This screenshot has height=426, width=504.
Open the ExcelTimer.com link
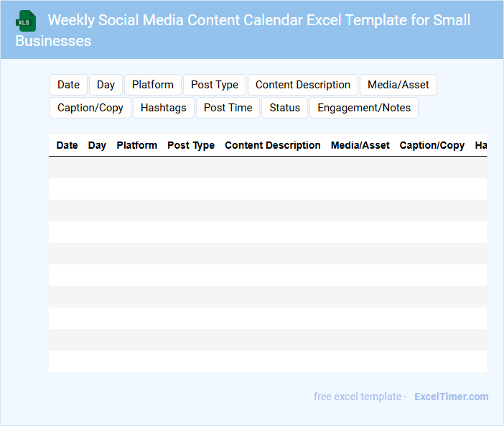(451, 397)
